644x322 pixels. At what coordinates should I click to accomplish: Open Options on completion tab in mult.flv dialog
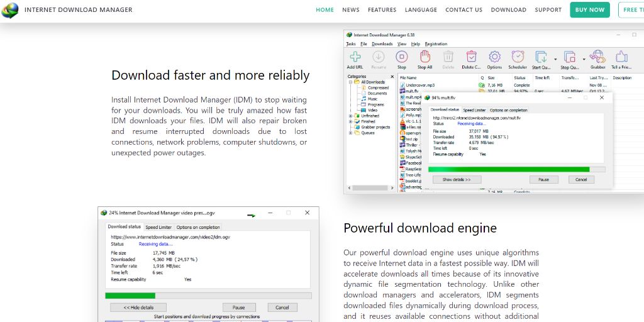tap(508, 110)
